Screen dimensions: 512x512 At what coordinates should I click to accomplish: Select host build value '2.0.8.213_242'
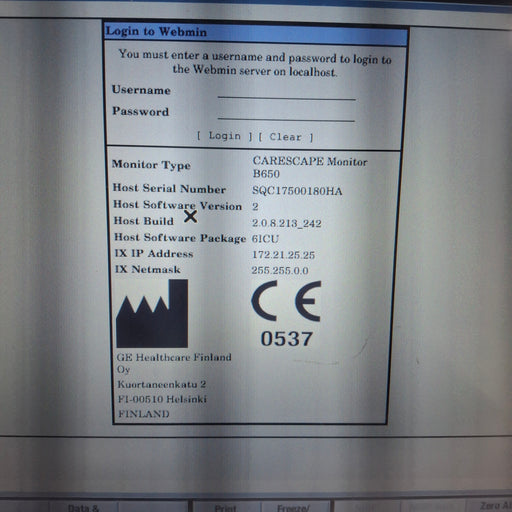click(287, 223)
